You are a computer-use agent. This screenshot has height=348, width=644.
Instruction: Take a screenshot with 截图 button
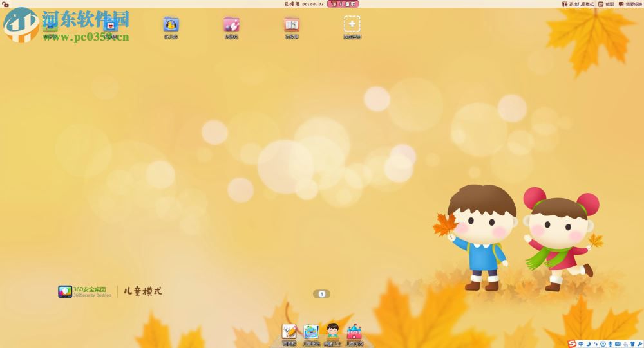(x=606, y=4)
